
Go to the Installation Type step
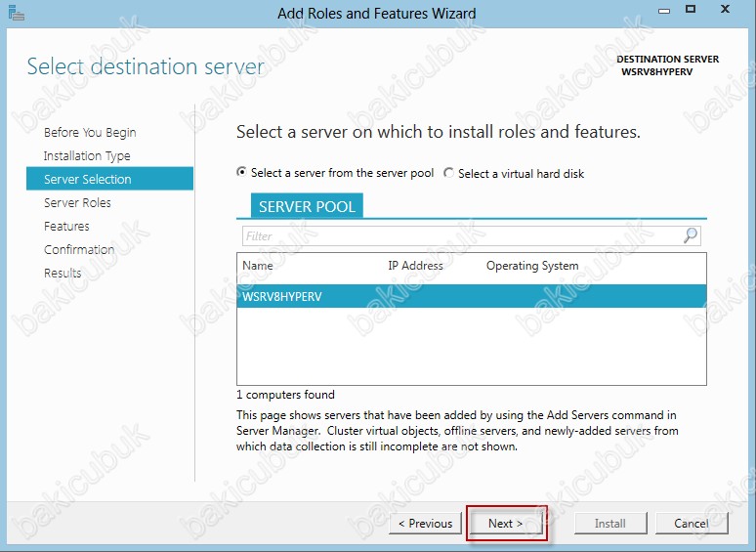[87, 155]
